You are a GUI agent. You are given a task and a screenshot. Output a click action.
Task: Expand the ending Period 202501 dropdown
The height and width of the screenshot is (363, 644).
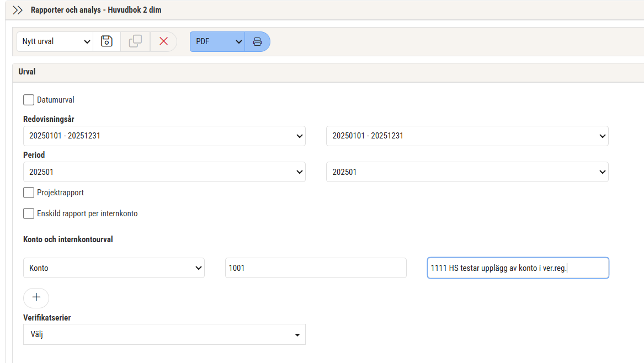[x=467, y=172]
